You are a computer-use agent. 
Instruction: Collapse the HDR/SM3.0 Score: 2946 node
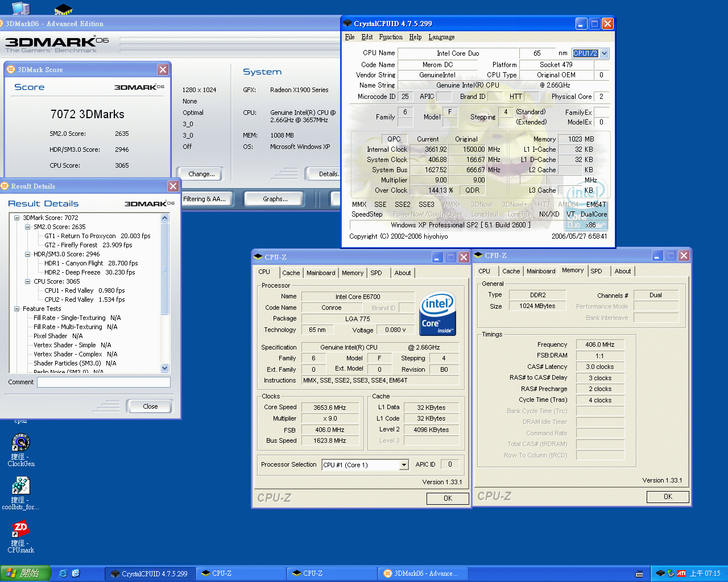point(28,254)
